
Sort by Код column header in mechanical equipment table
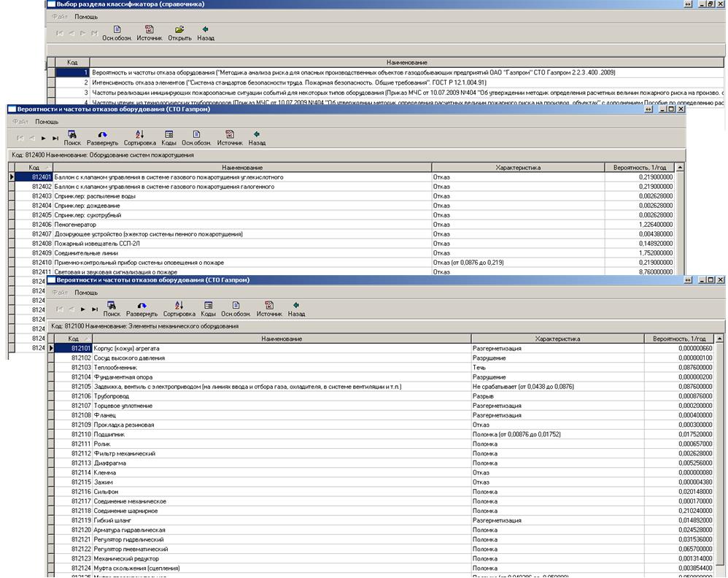click(74, 339)
